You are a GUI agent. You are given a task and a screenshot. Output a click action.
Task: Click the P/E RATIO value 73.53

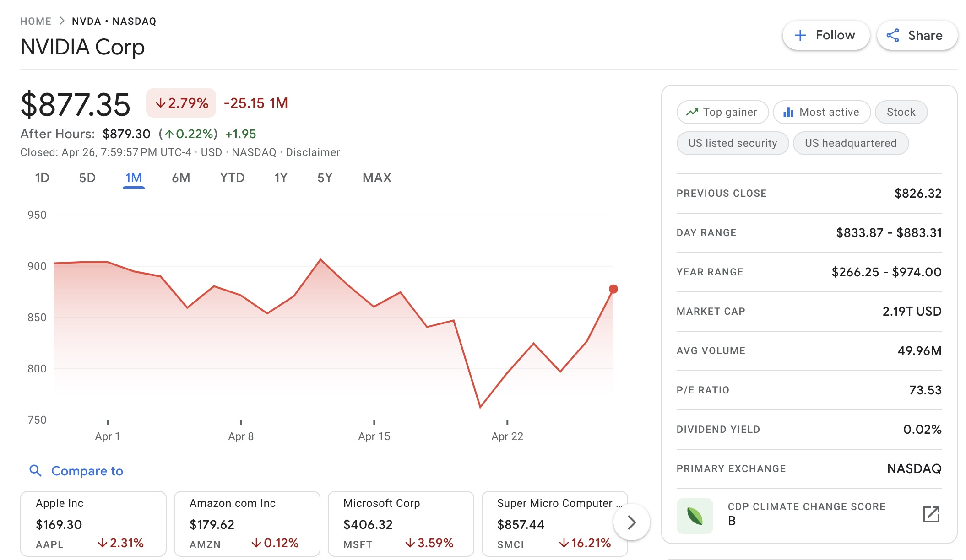925,390
